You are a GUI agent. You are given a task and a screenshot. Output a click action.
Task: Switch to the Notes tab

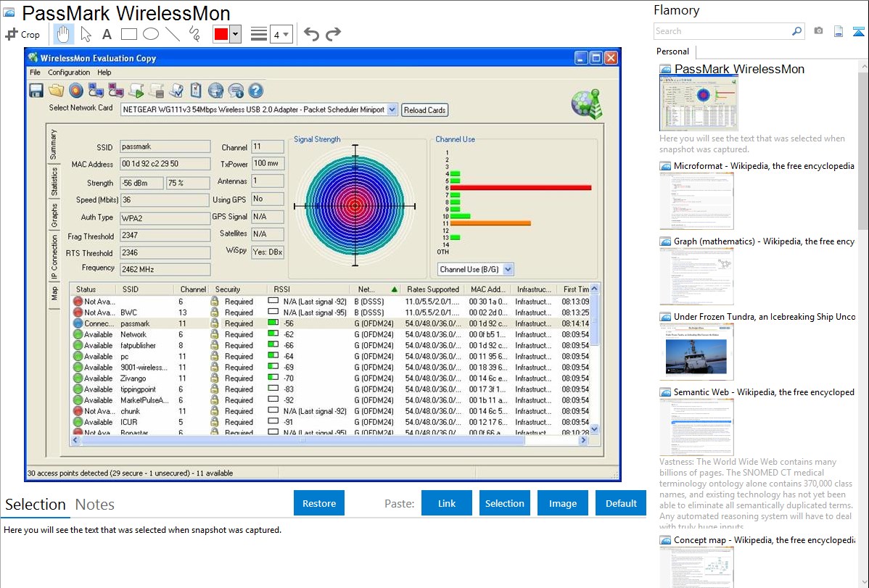(x=95, y=505)
